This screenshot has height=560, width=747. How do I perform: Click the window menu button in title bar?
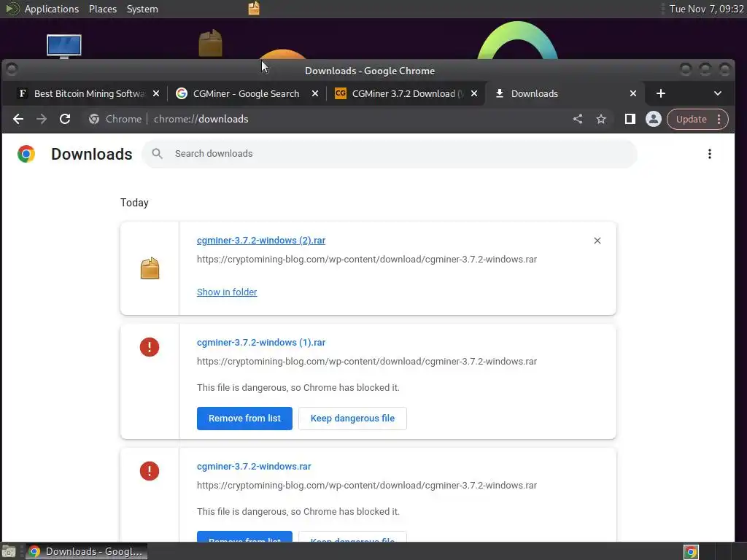12,69
